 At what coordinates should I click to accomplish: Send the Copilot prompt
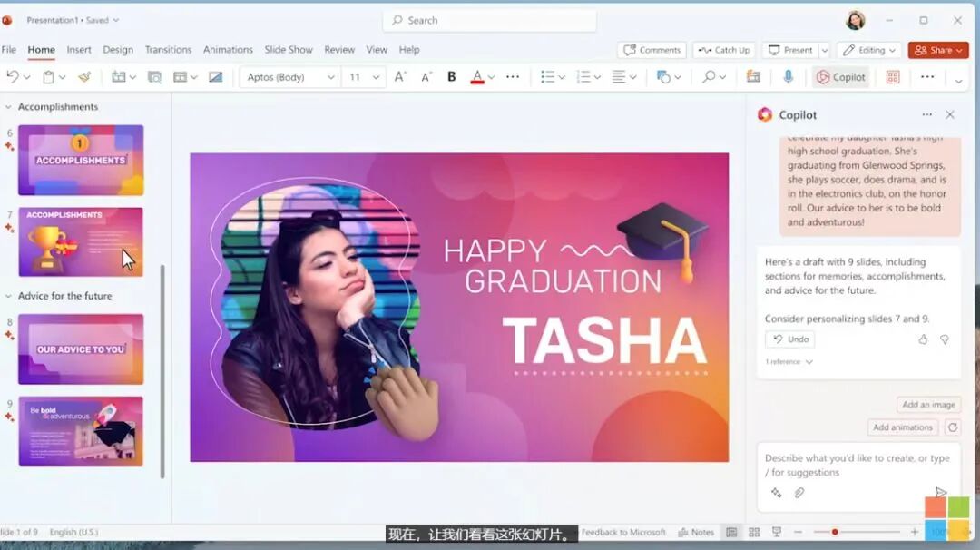[x=941, y=493]
